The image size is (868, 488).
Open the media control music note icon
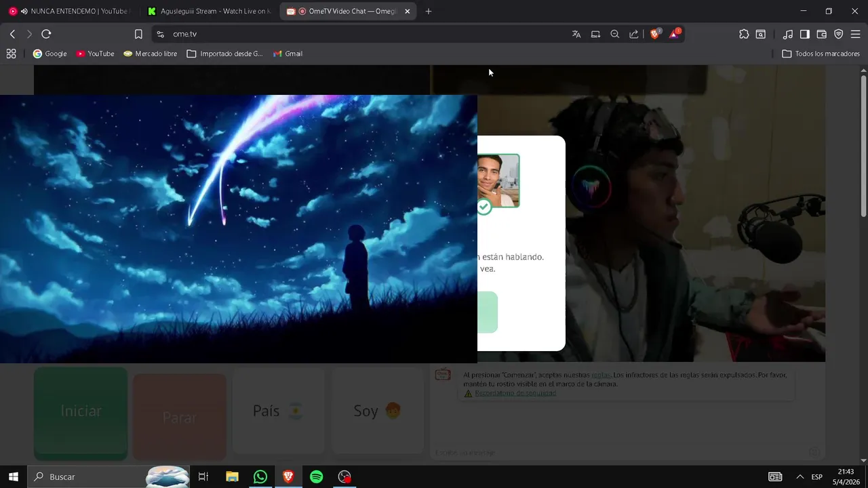coord(787,34)
